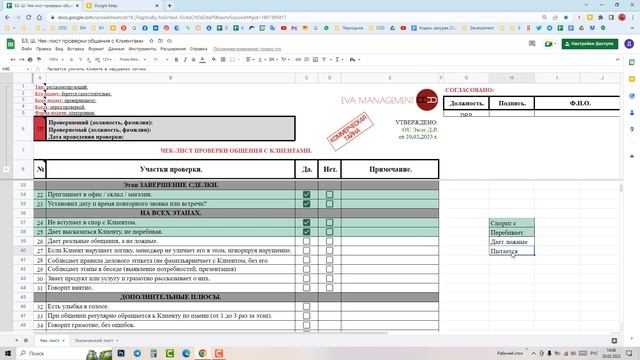Switch to the Чек-лист sheet tab

pyautogui.click(x=52, y=340)
